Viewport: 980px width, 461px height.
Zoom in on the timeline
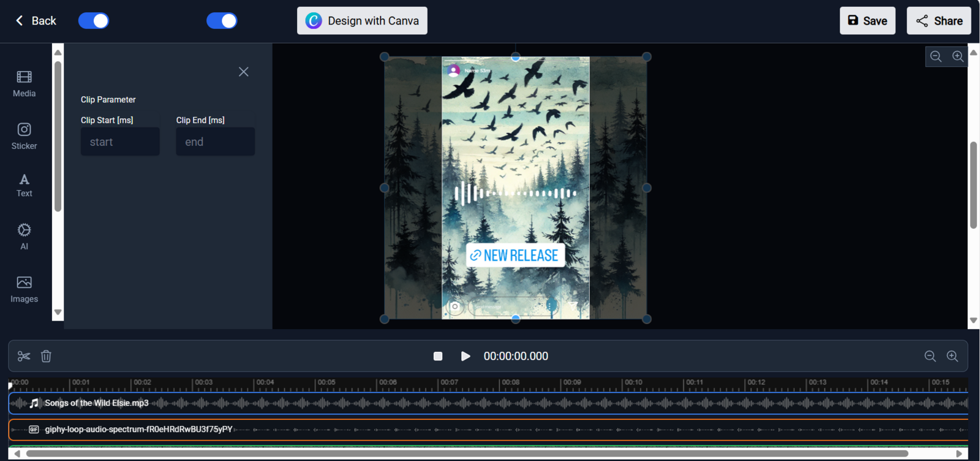(x=952, y=356)
